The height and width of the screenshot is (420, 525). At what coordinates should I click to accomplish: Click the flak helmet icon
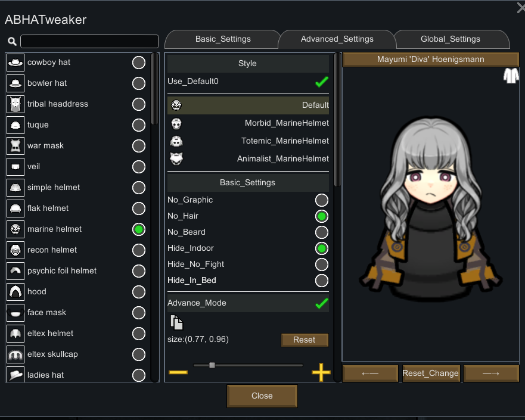pos(15,209)
